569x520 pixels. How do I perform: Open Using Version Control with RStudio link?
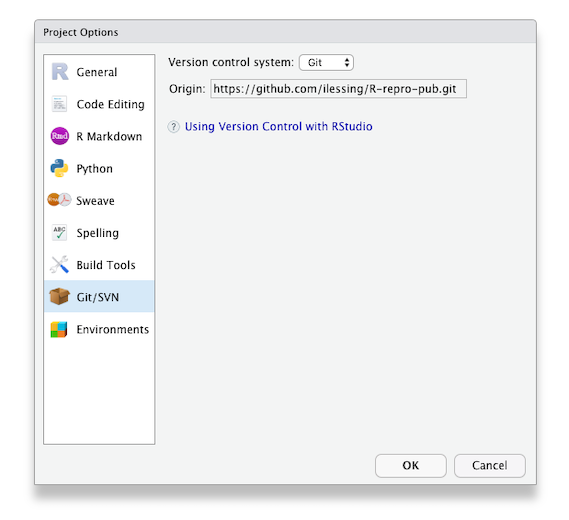278,126
